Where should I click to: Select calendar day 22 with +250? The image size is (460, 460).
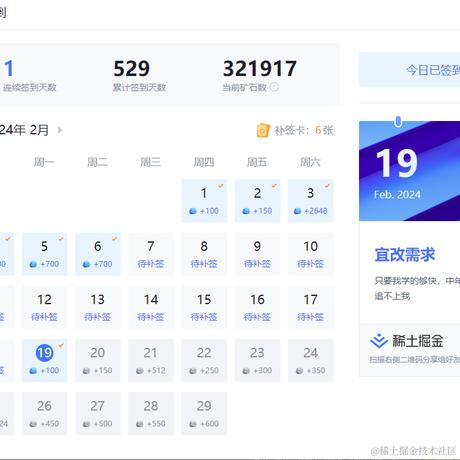click(204, 360)
